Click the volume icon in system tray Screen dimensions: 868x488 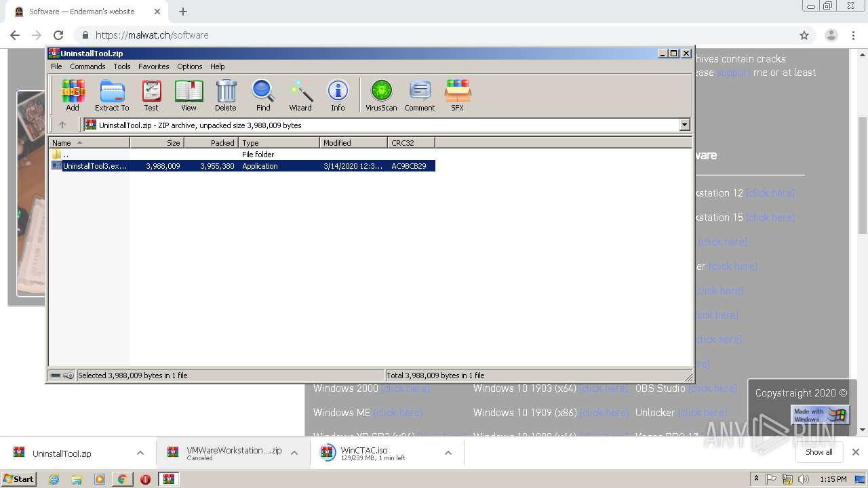(x=804, y=479)
